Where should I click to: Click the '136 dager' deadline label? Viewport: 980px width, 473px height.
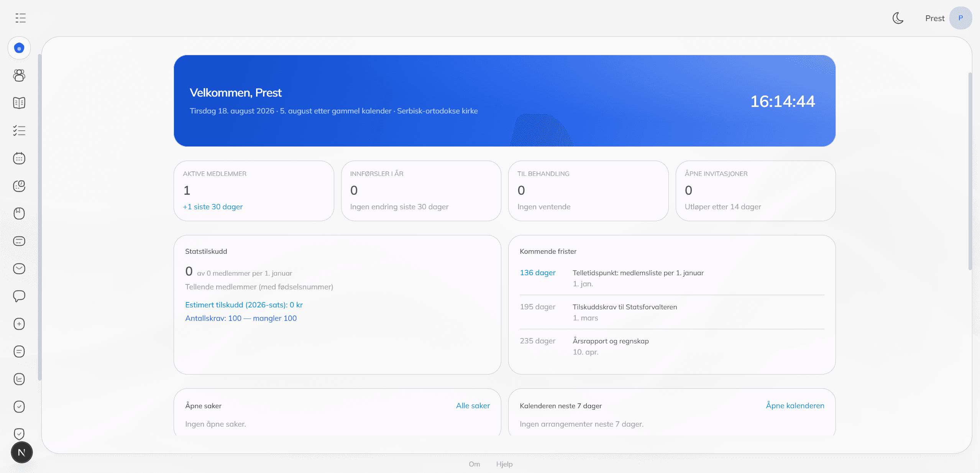(x=537, y=273)
